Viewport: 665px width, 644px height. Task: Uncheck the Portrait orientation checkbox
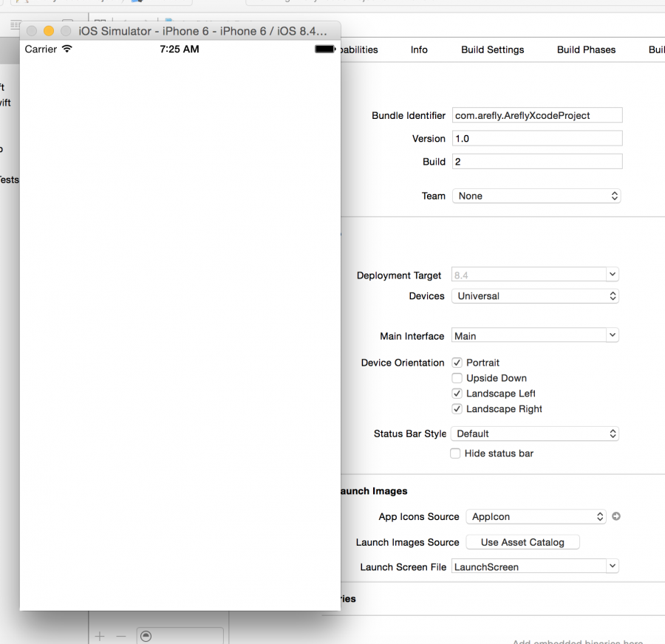coord(457,363)
